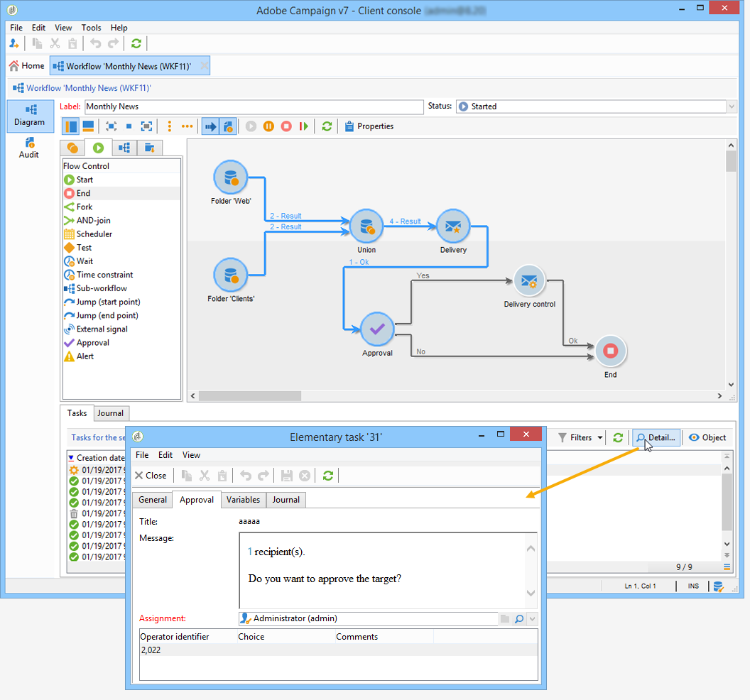
Task: Open the Tools menu
Action: 91,27
